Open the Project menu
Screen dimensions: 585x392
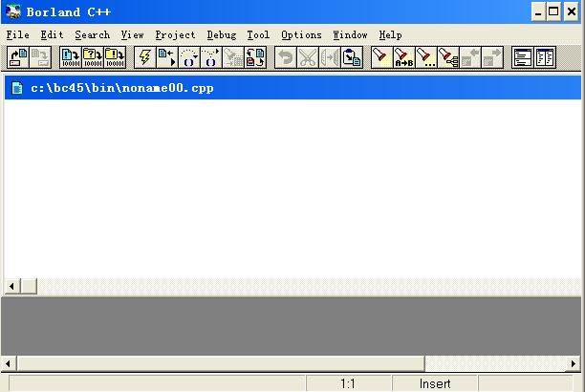(x=175, y=35)
